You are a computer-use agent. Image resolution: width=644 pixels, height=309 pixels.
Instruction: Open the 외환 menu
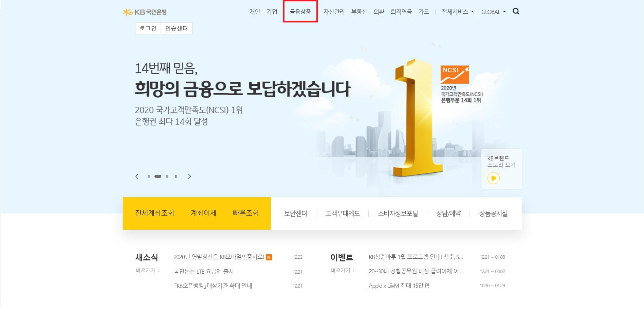click(379, 12)
